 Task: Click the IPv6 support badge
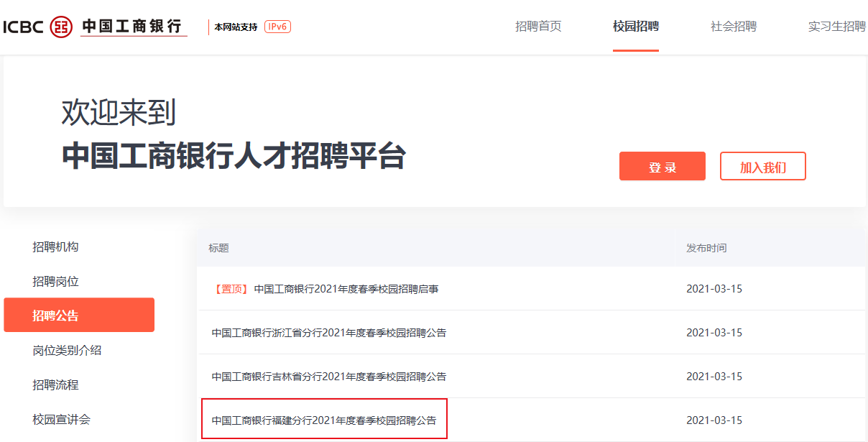(277, 27)
